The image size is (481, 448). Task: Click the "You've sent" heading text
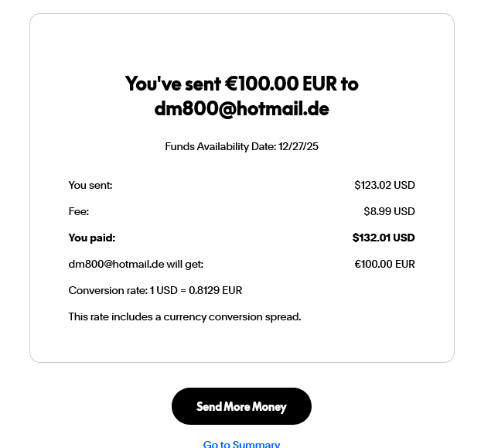pyautogui.click(x=173, y=84)
